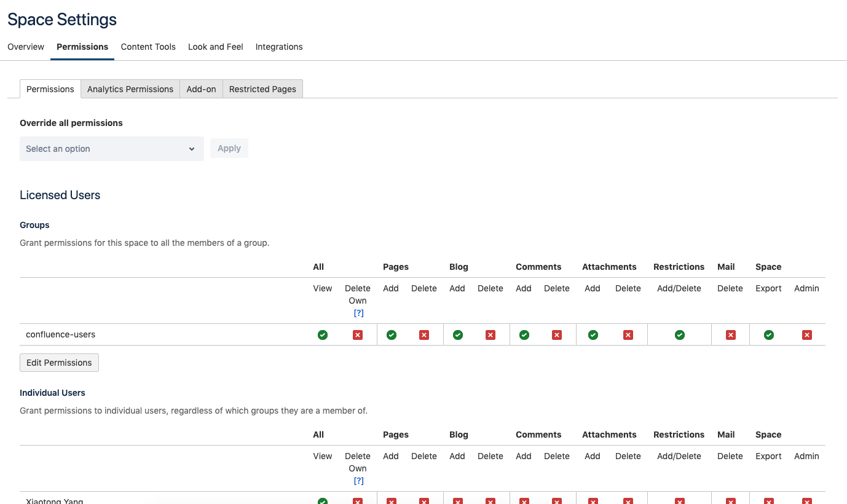Click confluence-users Mail Delete red cross icon
Image resolution: width=847 pixels, height=504 pixels.
(731, 335)
